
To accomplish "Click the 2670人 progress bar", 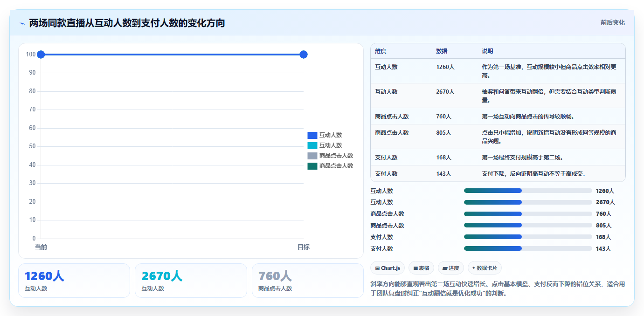I will click(528, 202).
